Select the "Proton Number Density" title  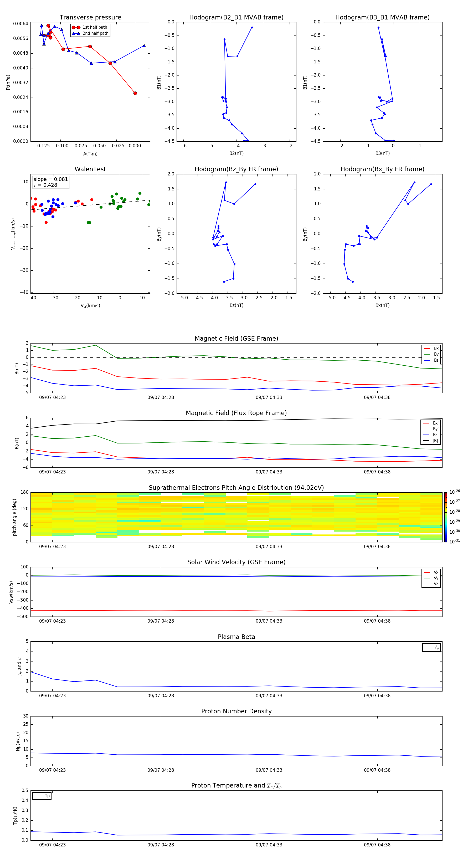pos(236,712)
